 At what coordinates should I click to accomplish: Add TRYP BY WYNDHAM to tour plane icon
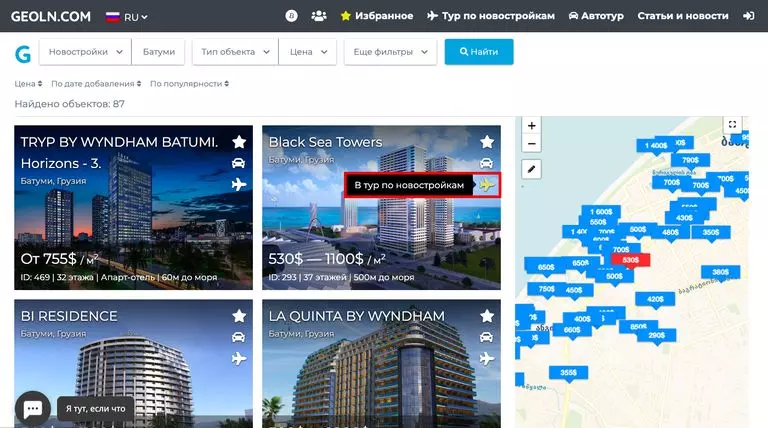239,185
